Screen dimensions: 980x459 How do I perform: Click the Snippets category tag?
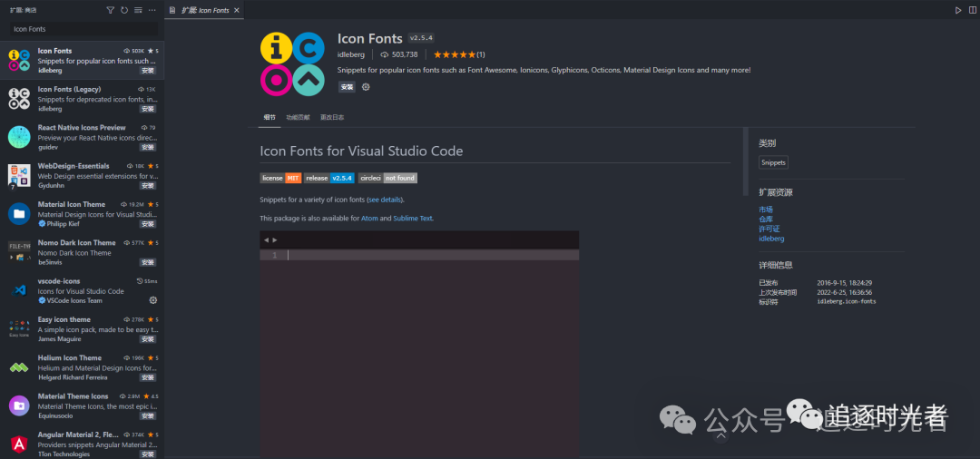774,162
